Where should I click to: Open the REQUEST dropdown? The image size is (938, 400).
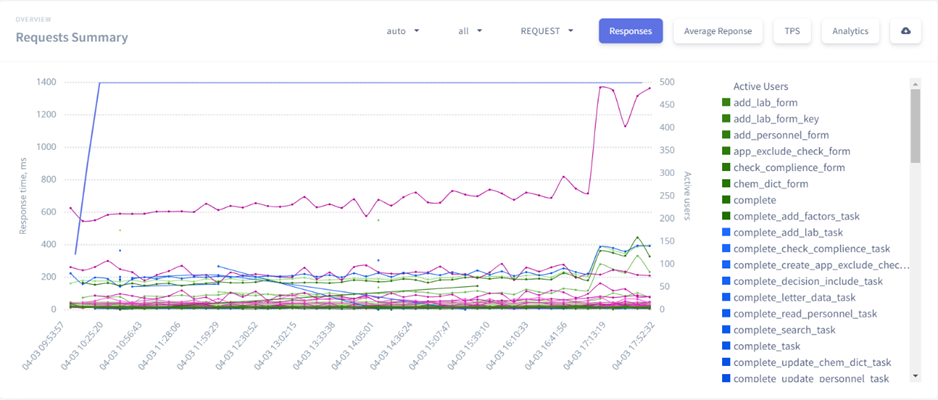[x=547, y=31]
